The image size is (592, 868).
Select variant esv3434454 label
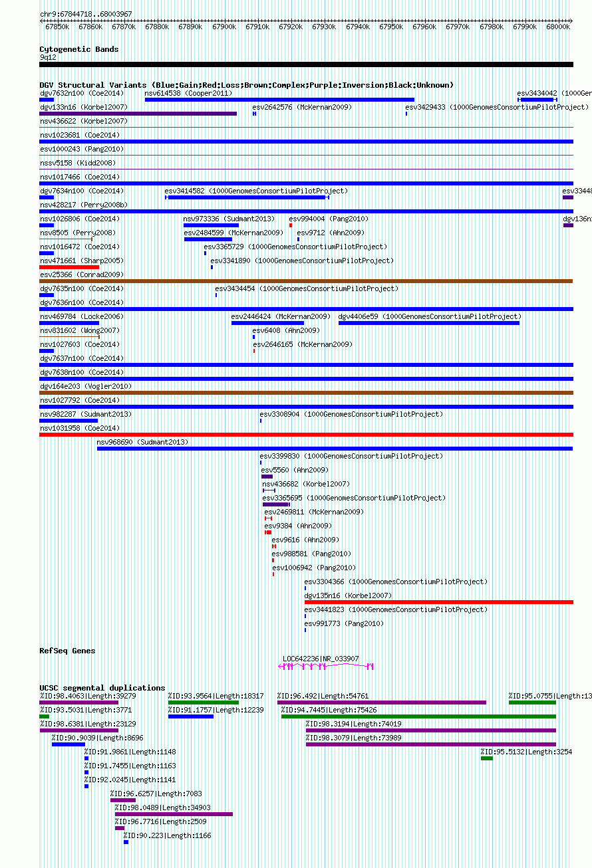tap(307, 288)
